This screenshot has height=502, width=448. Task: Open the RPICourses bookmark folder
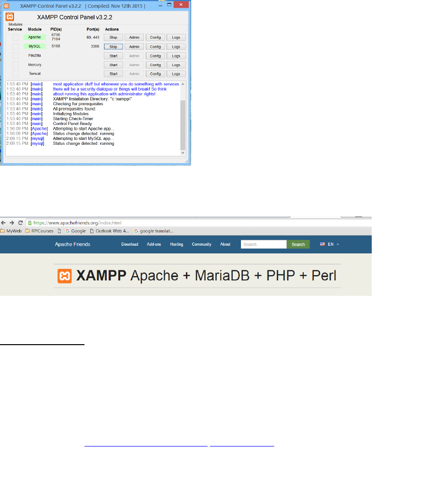[39, 231]
